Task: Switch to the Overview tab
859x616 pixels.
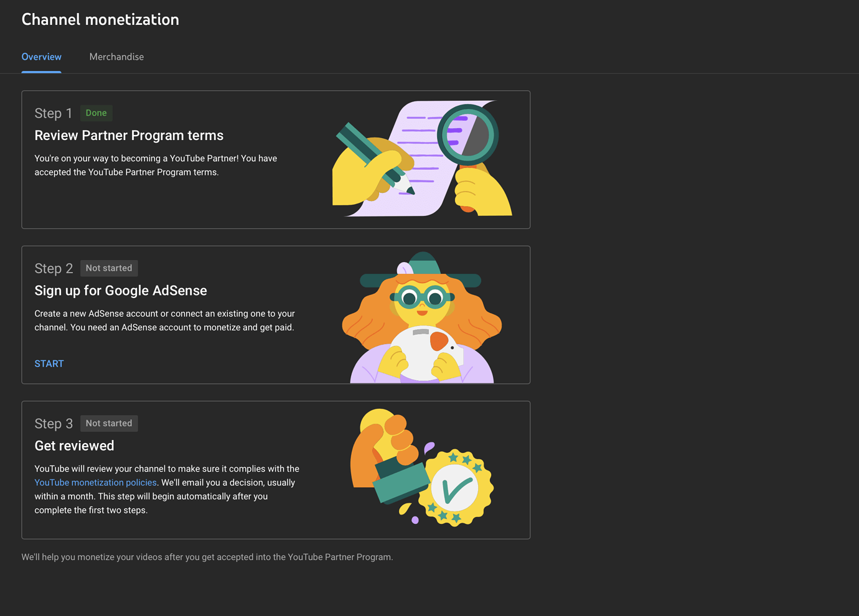Action: pos(41,57)
